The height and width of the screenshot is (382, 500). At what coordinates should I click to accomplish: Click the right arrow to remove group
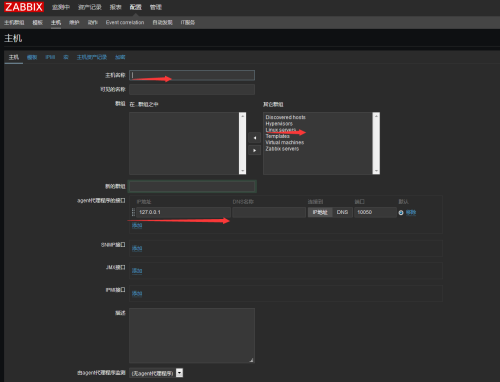point(255,150)
